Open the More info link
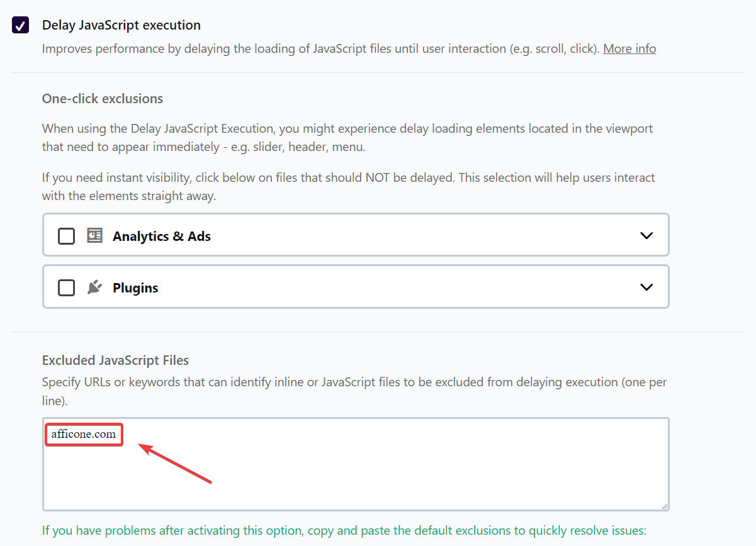This screenshot has width=756, height=546. pos(629,48)
